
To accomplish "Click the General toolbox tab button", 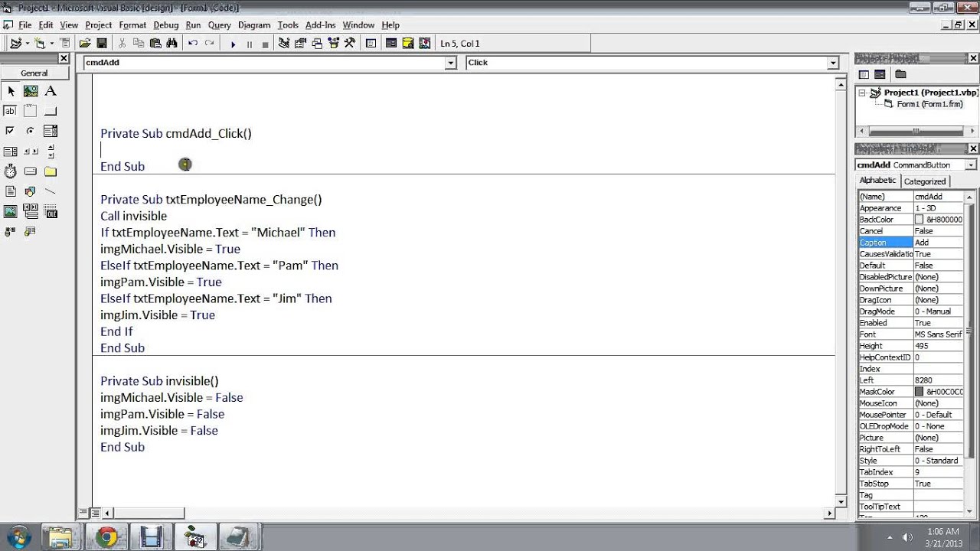I will [x=34, y=73].
